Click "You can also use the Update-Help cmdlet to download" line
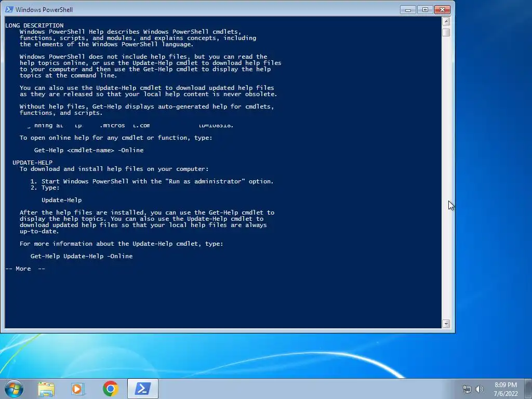Image resolution: width=532 pixels, height=399 pixels. point(147,88)
